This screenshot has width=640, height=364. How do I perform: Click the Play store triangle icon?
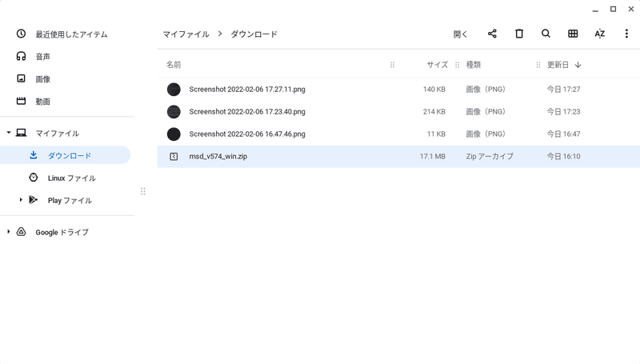pos(34,199)
